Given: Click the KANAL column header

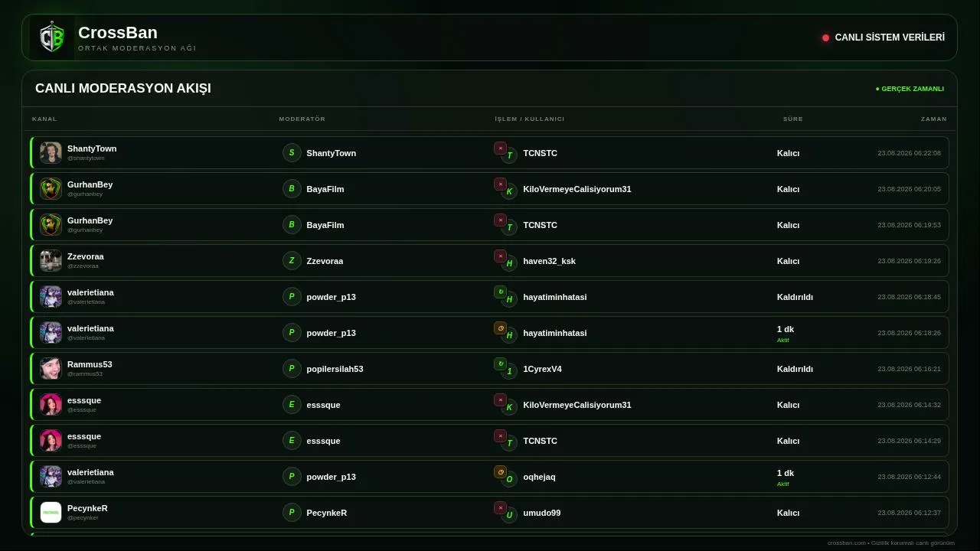Looking at the screenshot, I should point(44,119).
